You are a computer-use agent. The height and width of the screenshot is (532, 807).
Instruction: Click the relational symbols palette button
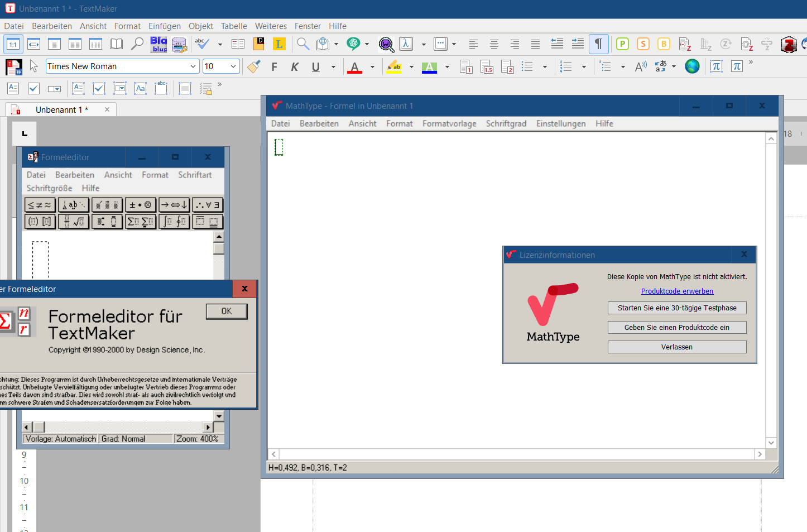[x=40, y=205]
